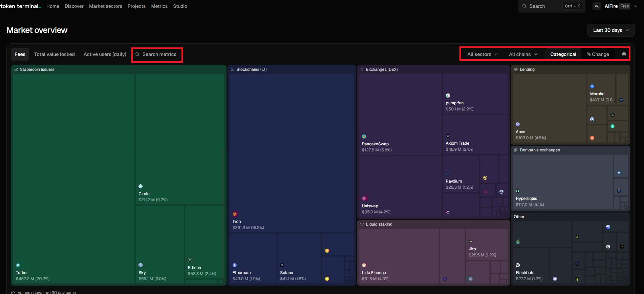This screenshot has width=644, height=294.
Task: Select the Active users (daily) tab
Action: [x=105, y=54]
